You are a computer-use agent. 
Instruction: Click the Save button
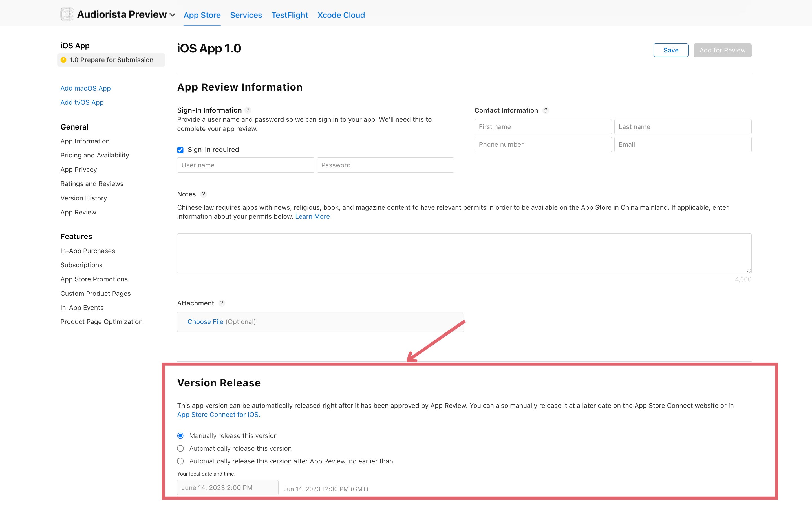(x=671, y=50)
